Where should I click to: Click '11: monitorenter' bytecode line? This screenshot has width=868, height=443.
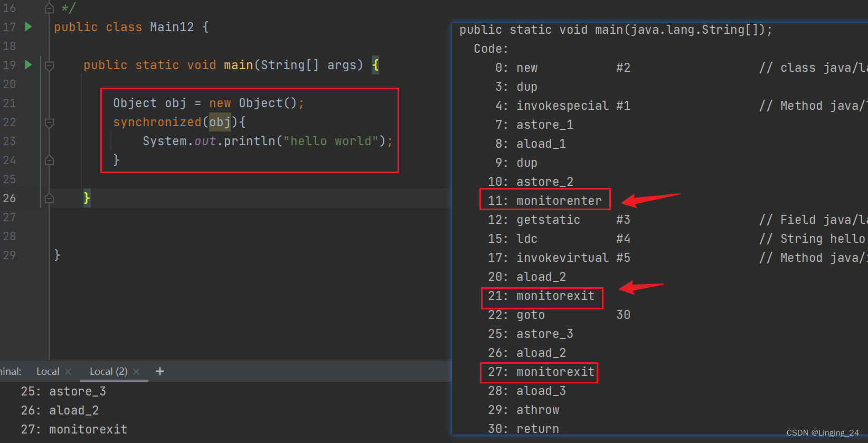pos(545,200)
